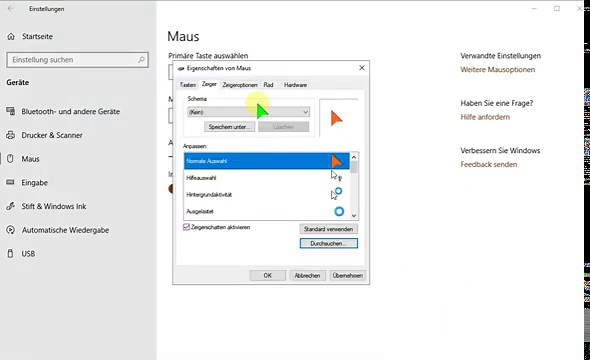Select the Automatische Wiedergabe icon
The image size is (590, 360).
click(x=11, y=229)
